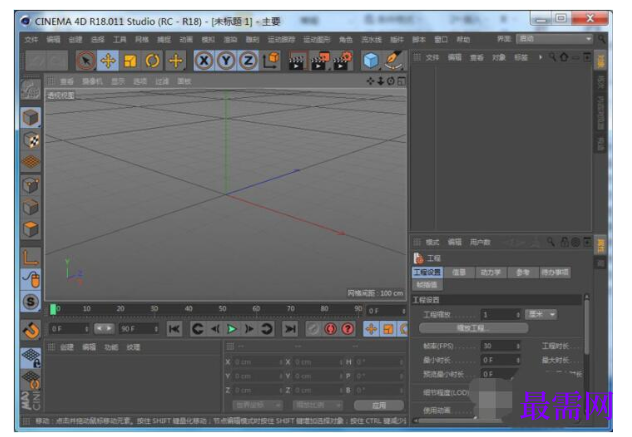Screen dimensions: 632x437
Task: Click the timeline preview range slider arrows
Action: pyautogui.click(x=104, y=329)
